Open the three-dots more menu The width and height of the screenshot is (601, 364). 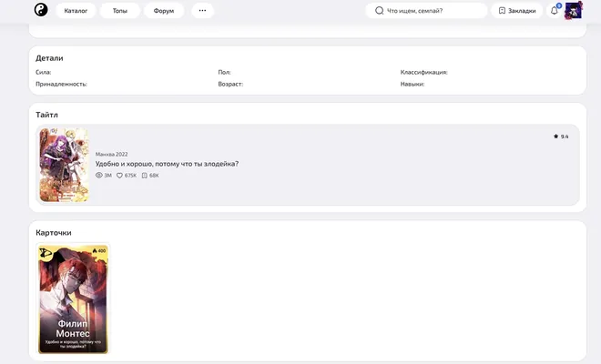202,11
